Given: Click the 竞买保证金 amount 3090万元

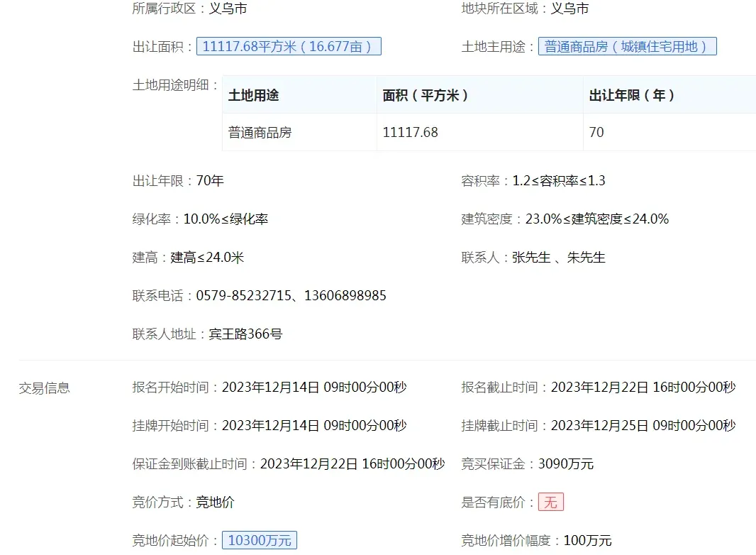Looking at the screenshot, I should pos(565,464).
